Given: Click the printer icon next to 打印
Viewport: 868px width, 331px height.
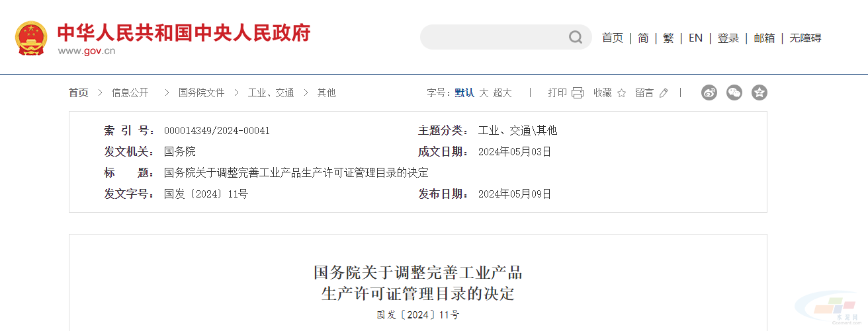Looking at the screenshot, I should tap(578, 93).
